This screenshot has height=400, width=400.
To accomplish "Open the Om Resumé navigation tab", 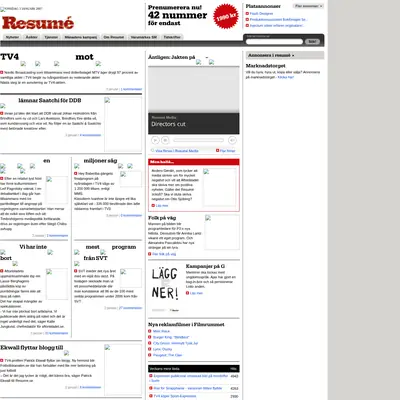I will click(114, 37).
